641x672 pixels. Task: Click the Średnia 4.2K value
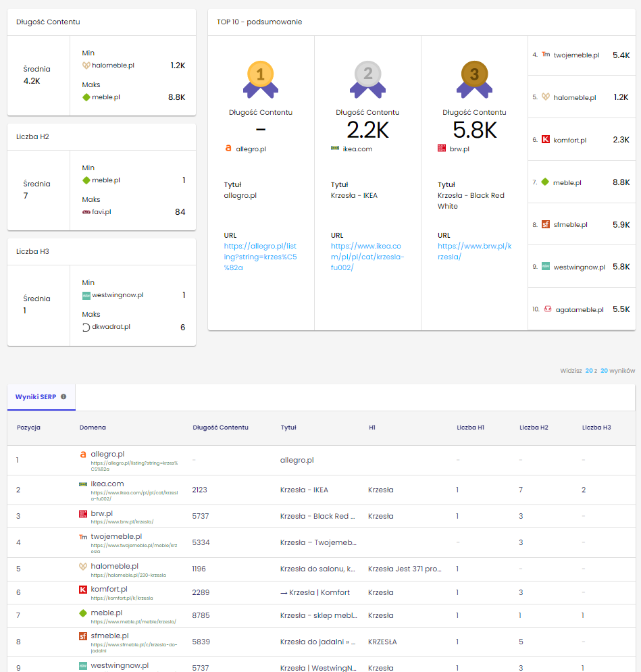[32, 81]
